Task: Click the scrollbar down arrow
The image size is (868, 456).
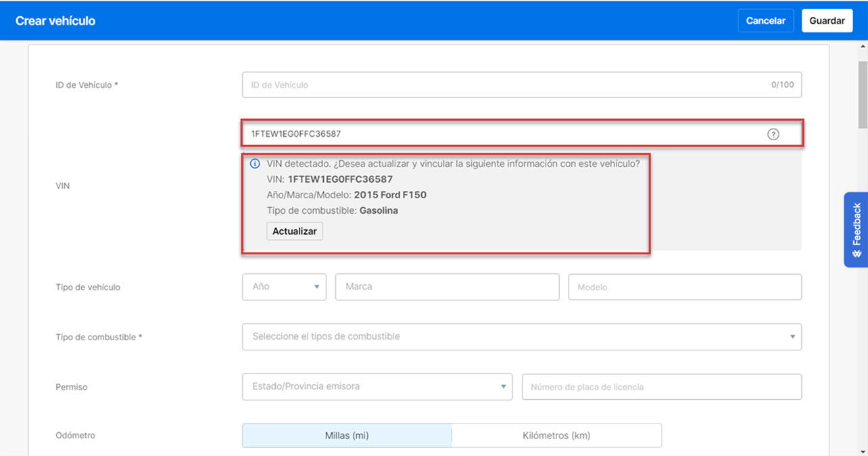Action: [863, 451]
